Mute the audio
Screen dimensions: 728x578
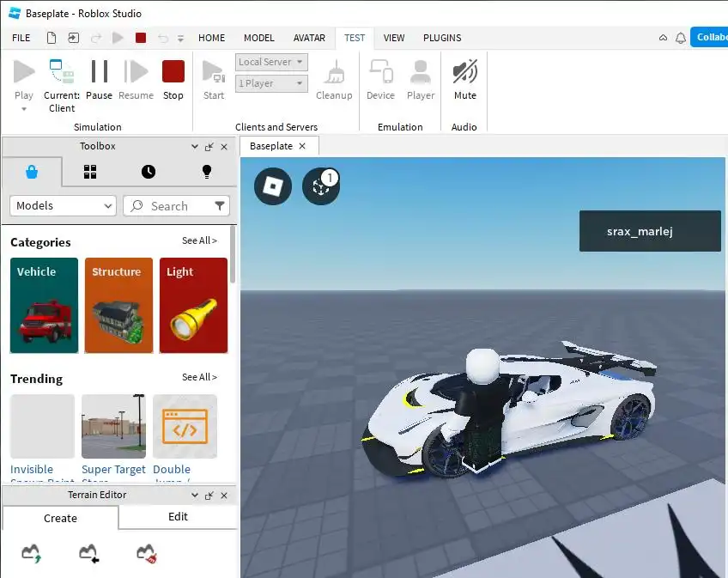[x=465, y=80]
